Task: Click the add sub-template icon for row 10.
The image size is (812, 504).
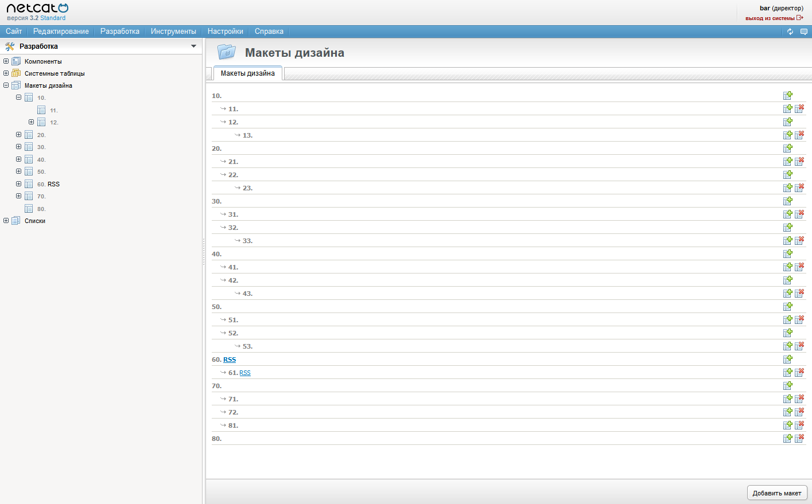Action: click(x=788, y=96)
